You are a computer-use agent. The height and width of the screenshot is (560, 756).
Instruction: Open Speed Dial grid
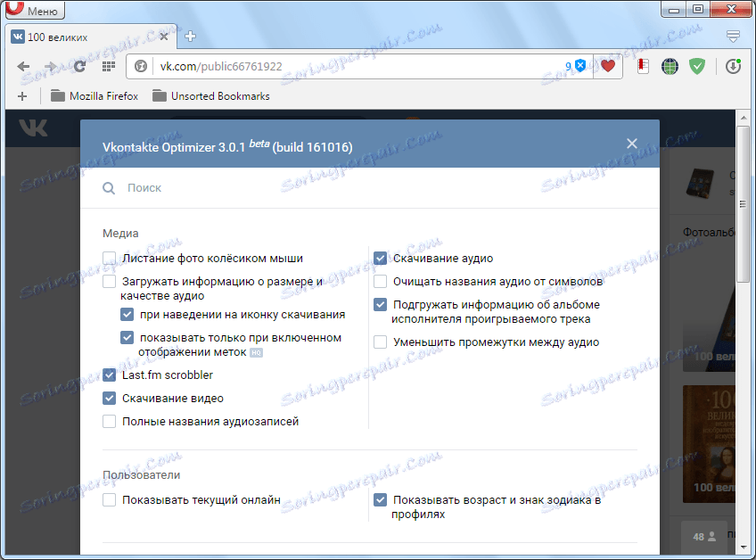click(x=109, y=66)
